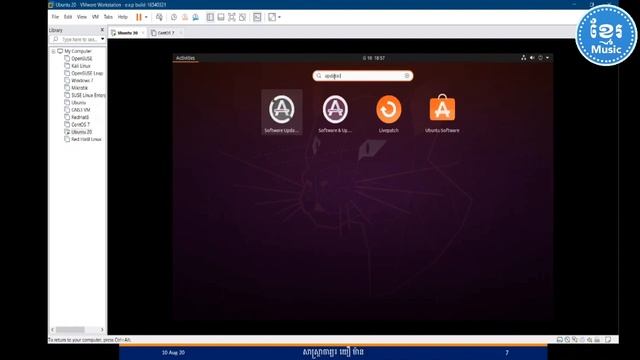Viewport: 640px width, 360px height.
Task: Select SUSE Linux Enterprise VM
Action: (x=85, y=95)
